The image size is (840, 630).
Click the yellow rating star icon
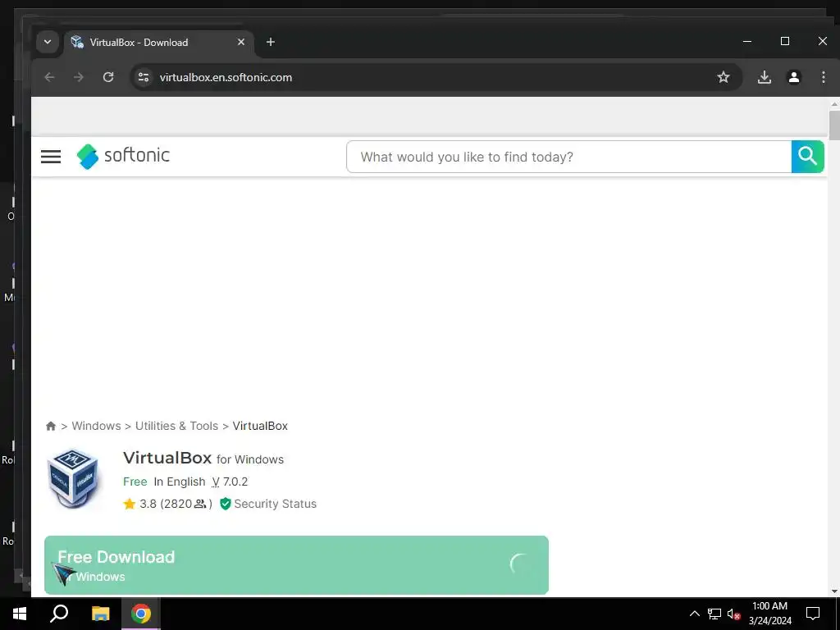pos(129,504)
